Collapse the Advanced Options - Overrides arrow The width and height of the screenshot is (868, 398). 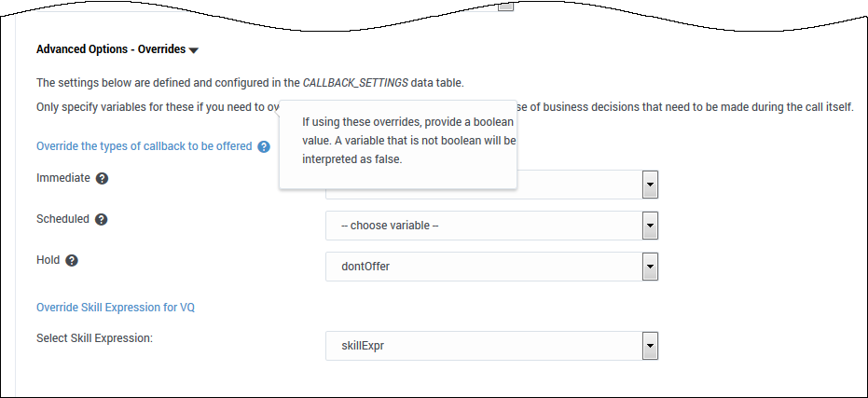tap(194, 50)
